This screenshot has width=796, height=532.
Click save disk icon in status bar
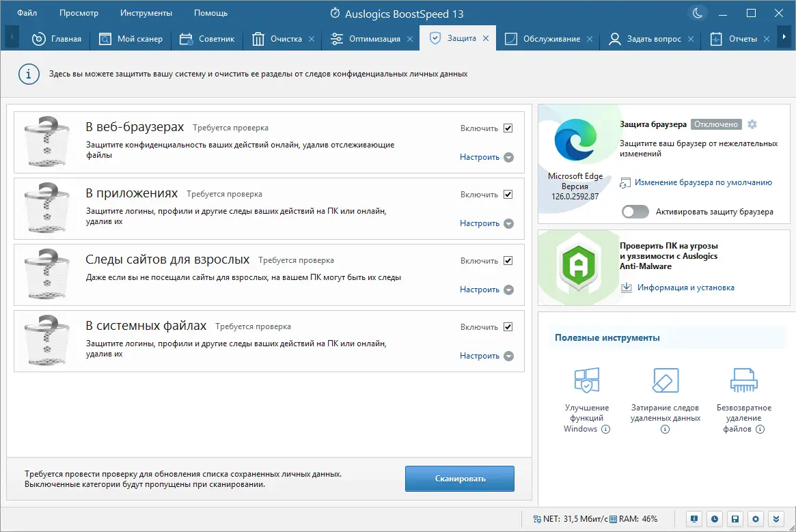coord(735,519)
